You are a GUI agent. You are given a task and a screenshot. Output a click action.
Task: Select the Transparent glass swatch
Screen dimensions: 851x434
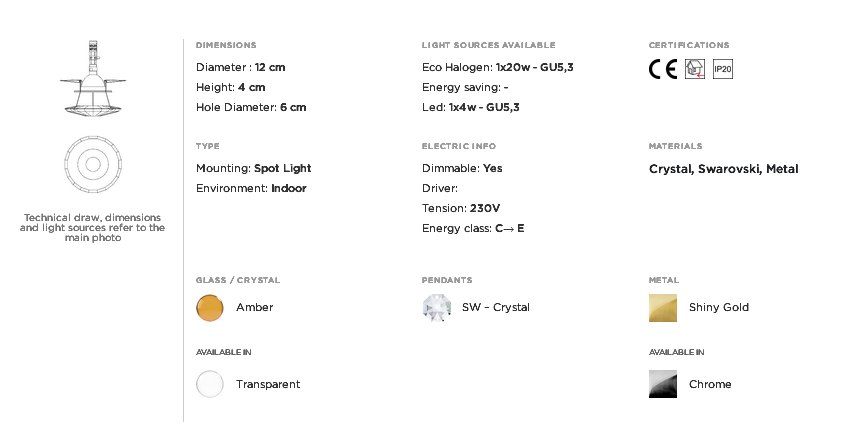[209, 384]
